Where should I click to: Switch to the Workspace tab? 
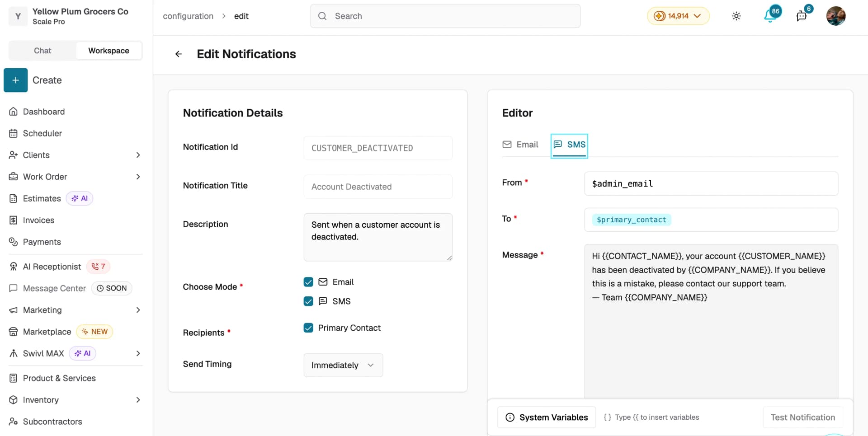(108, 51)
